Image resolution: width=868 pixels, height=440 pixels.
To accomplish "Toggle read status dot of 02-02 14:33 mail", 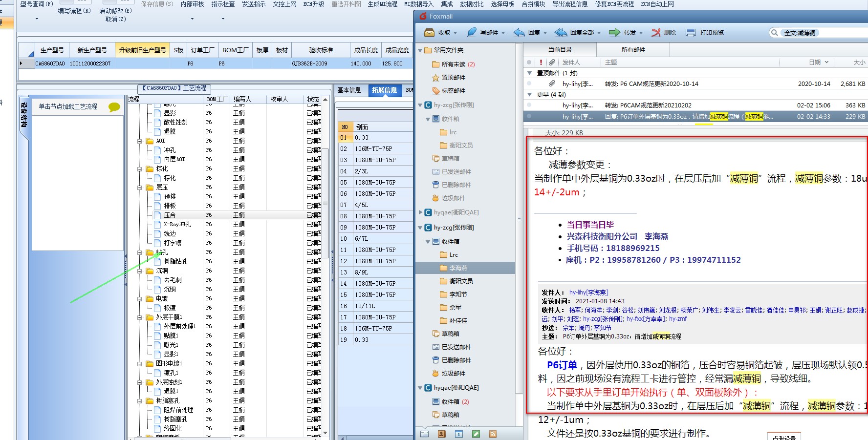I will [x=529, y=117].
